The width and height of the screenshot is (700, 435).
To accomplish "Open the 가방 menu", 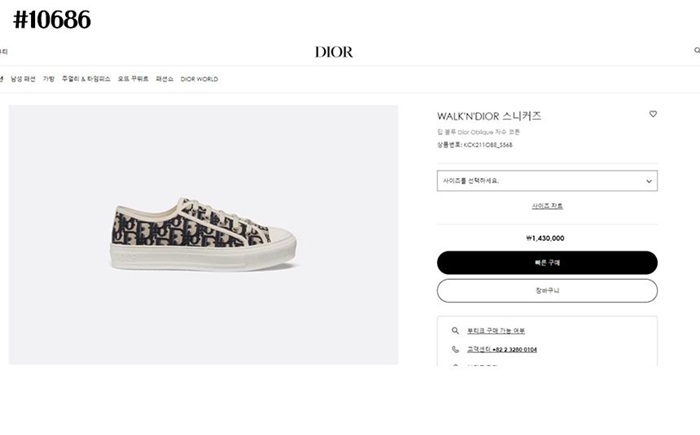I will pos(48,79).
